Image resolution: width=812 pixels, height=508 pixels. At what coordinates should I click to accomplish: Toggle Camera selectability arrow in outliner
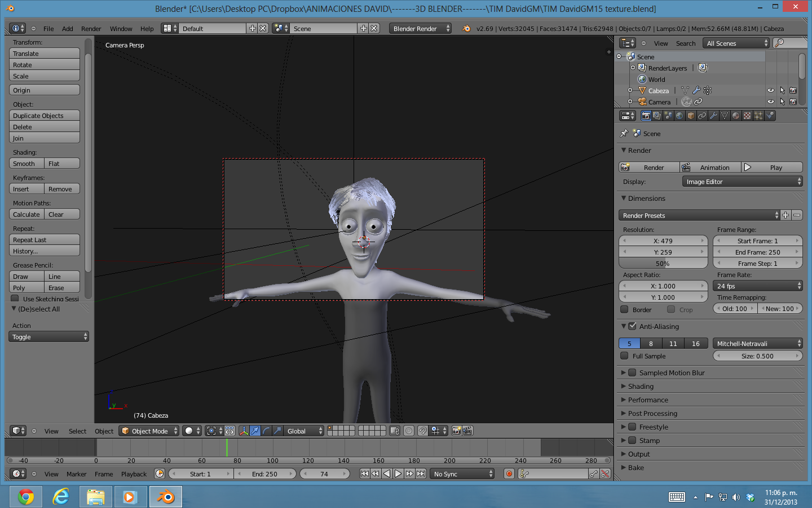click(782, 102)
